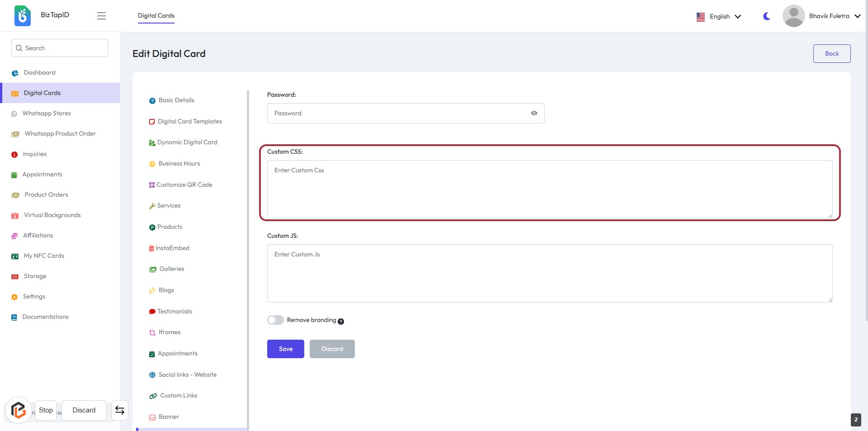Open the Digital Cards top tab
The height and width of the screenshot is (431, 868).
pyautogui.click(x=156, y=15)
